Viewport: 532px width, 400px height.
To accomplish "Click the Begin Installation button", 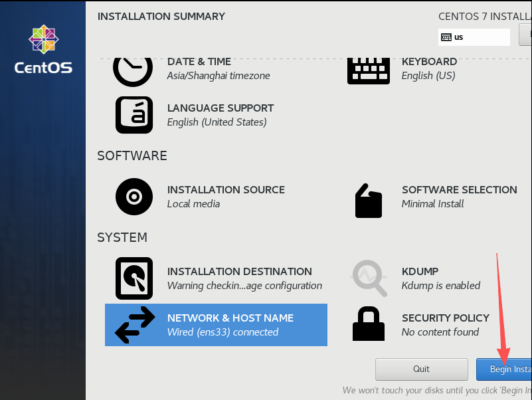I will pos(504,369).
